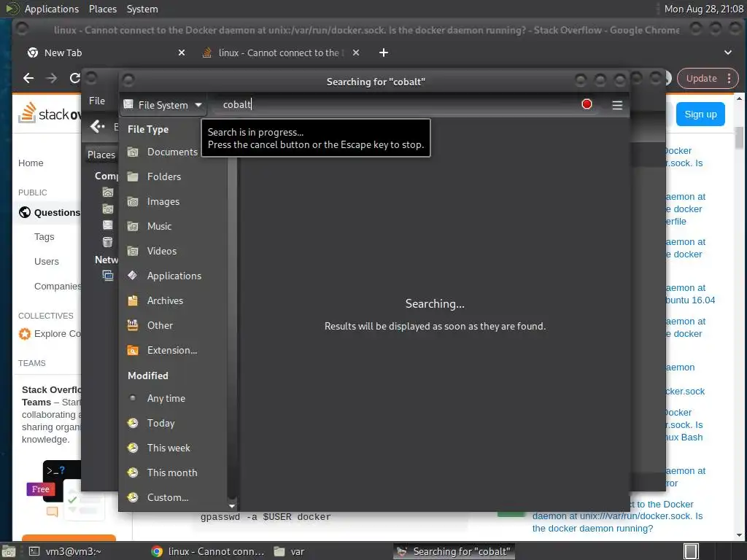Image resolution: width=747 pixels, height=560 pixels.
Task: Open the network icon in file manager sidebar
Action: (x=108, y=275)
